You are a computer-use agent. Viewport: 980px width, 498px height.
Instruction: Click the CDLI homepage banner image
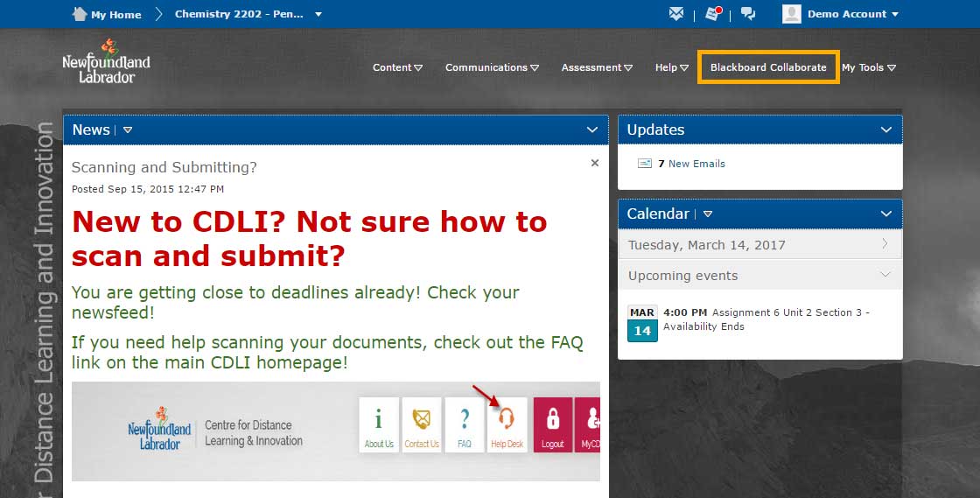click(x=336, y=431)
